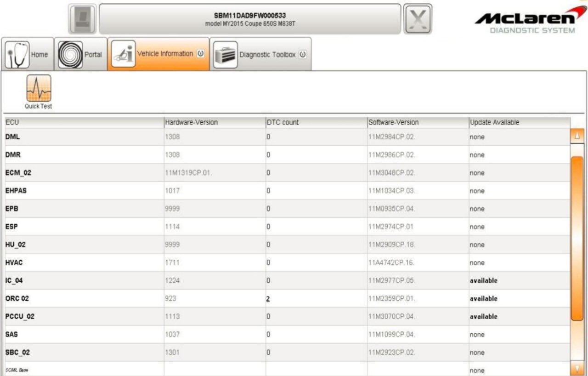This screenshot has height=376, width=588.
Task: Open the Portal tab label
Action: click(x=93, y=55)
